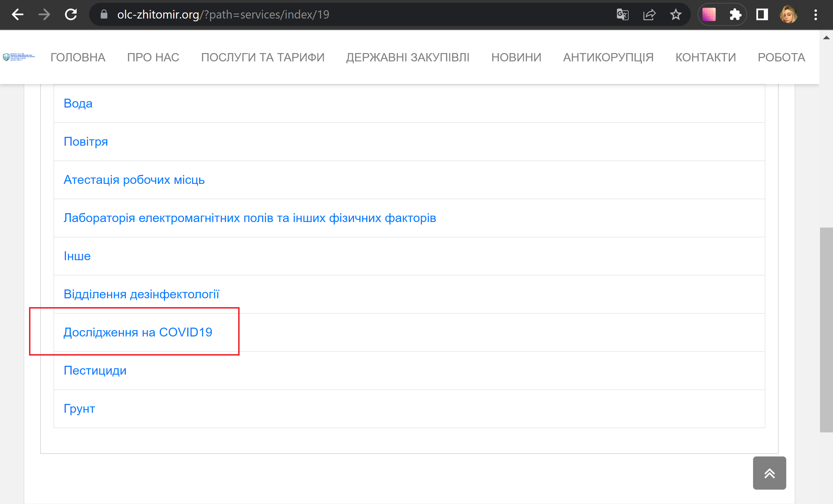Image resolution: width=833 pixels, height=504 pixels.
Task: Click the browser forward arrow
Action: [x=44, y=15]
